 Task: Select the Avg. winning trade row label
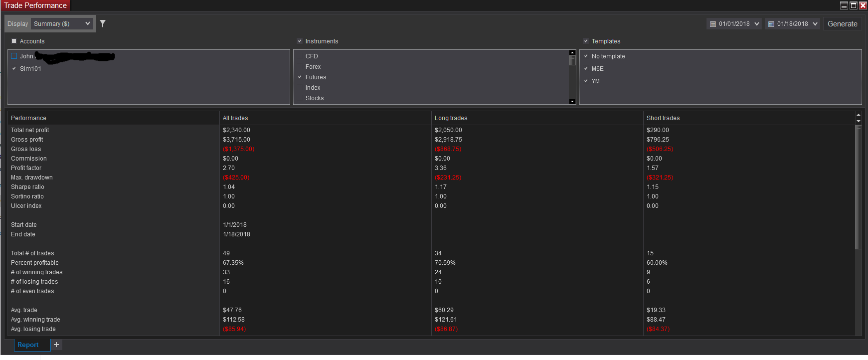(x=35, y=320)
